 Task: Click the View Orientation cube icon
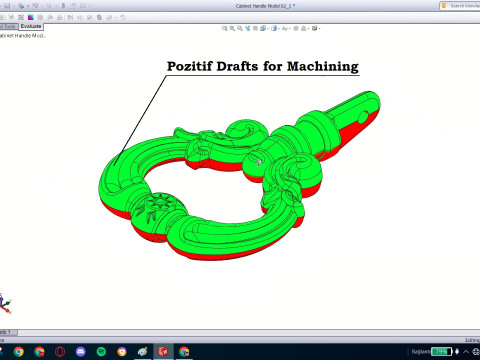tap(263, 29)
